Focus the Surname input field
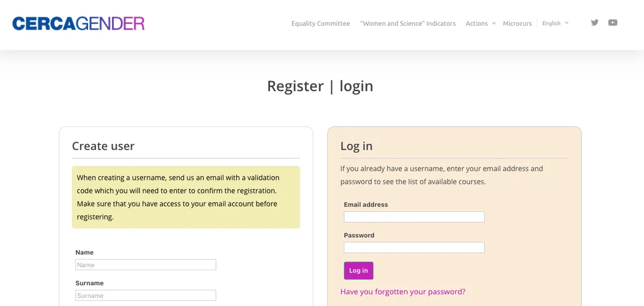The image size is (644, 306). coord(146,295)
